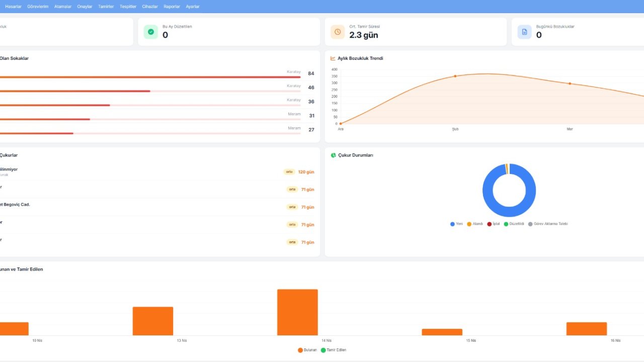Open Ayarlar from the top navigation
The width and height of the screenshot is (644, 362).
click(193, 7)
